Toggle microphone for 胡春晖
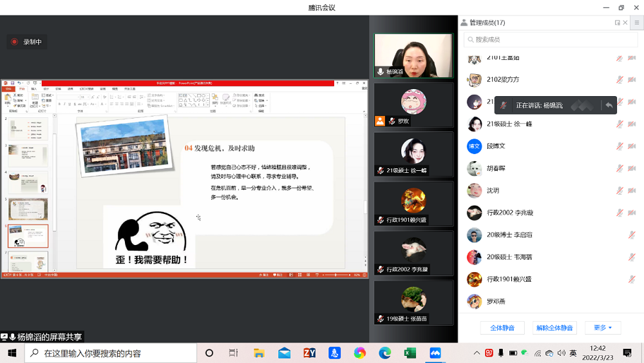The width and height of the screenshot is (644, 363). point(619,169)
